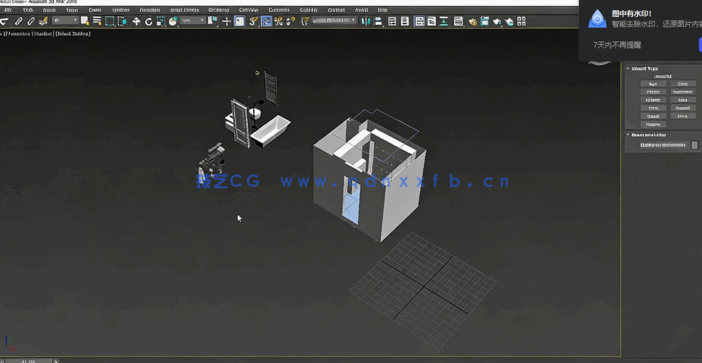The width and height of the screenshot is (702, 363).
Task: Open the Arnold menu
Action: click(361, 10)
